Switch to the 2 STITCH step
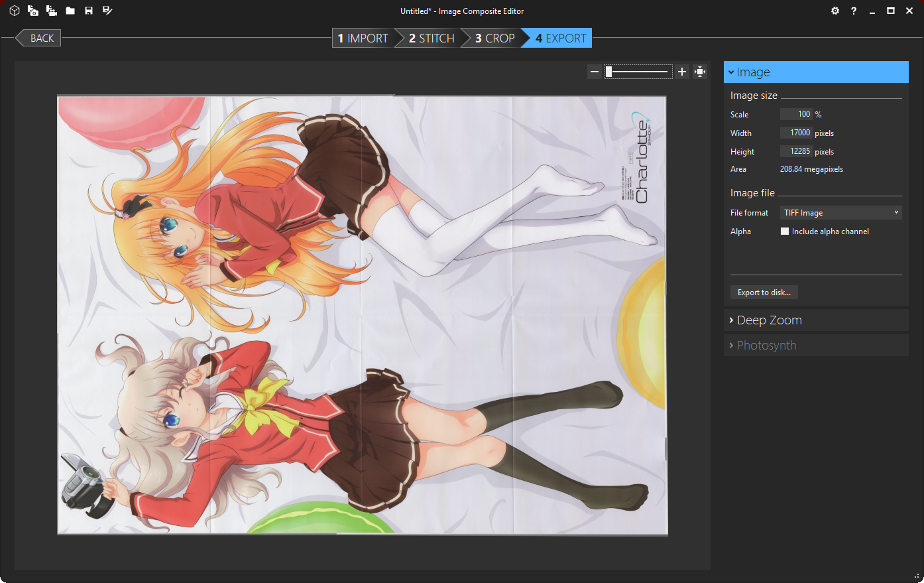 pyautogui.click(x=431, y=38)
